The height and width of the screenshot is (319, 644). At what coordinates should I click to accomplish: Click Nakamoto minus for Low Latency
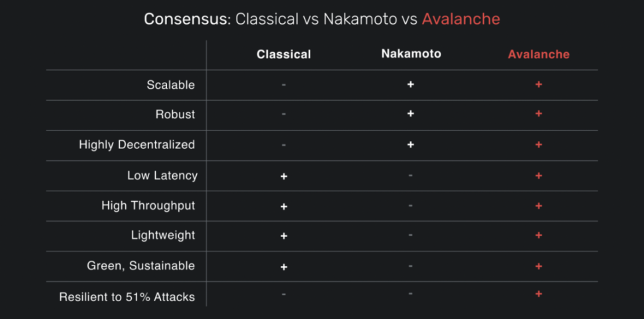[x=411, y=175]
